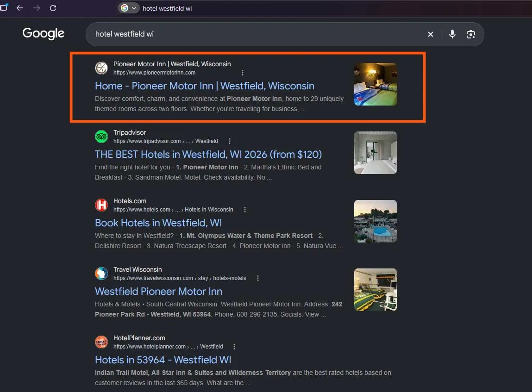Open options menu for Travel Wisconsin result
This screenshot has height=392, width=532.
tap(258, 278)
